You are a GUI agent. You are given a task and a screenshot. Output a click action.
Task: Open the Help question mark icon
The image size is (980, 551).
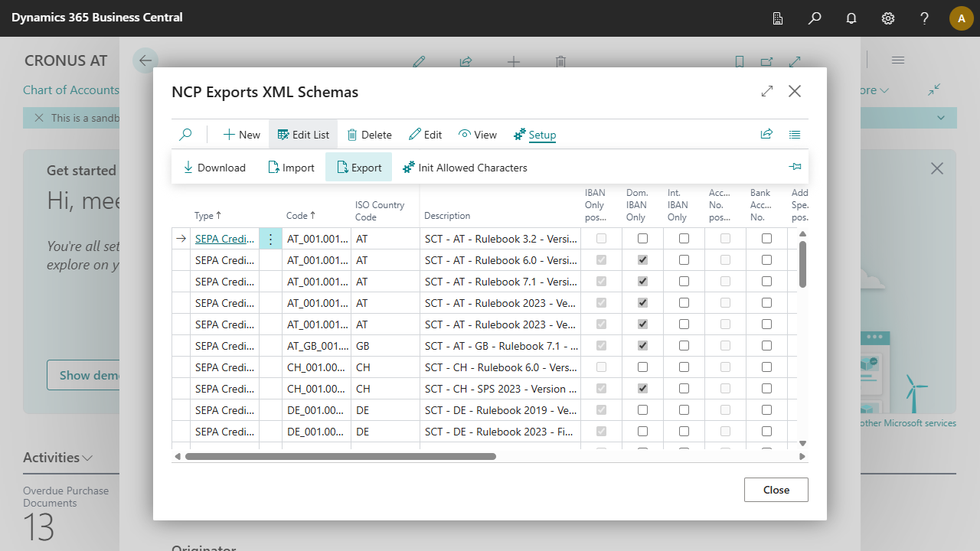[925, 18]
